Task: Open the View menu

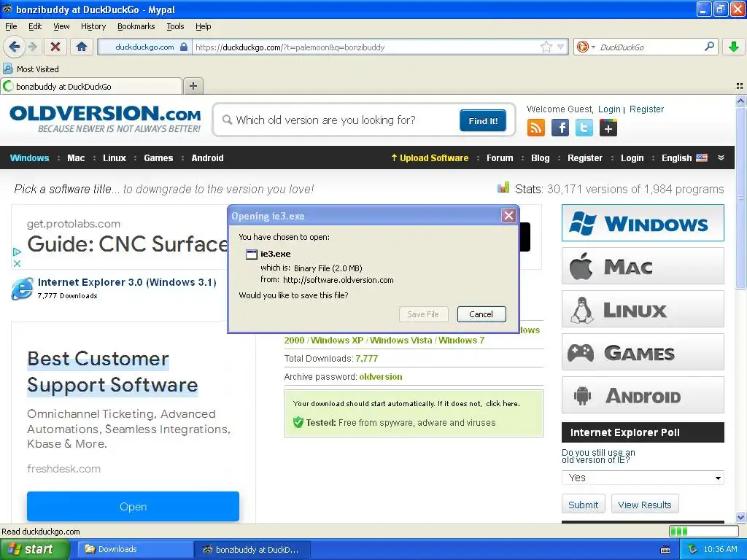Action: pyautogui.click(x=61, y=26)
